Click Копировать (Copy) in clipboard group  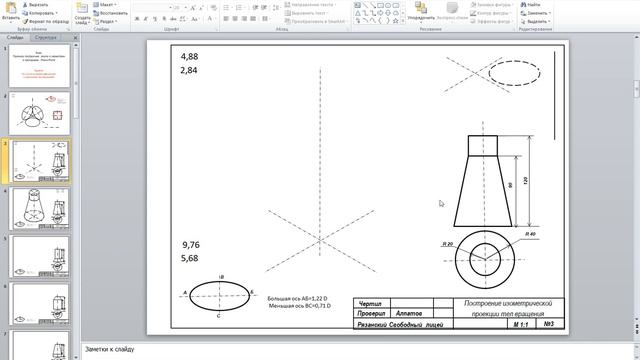(40, 13)
